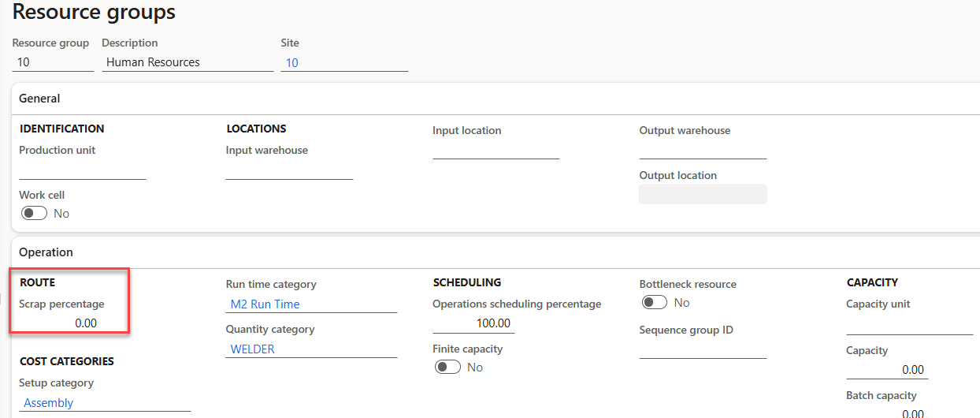Click the Sequence group ID field
The width and height of the screenshot is (980, 418).
tap(703, 349)
